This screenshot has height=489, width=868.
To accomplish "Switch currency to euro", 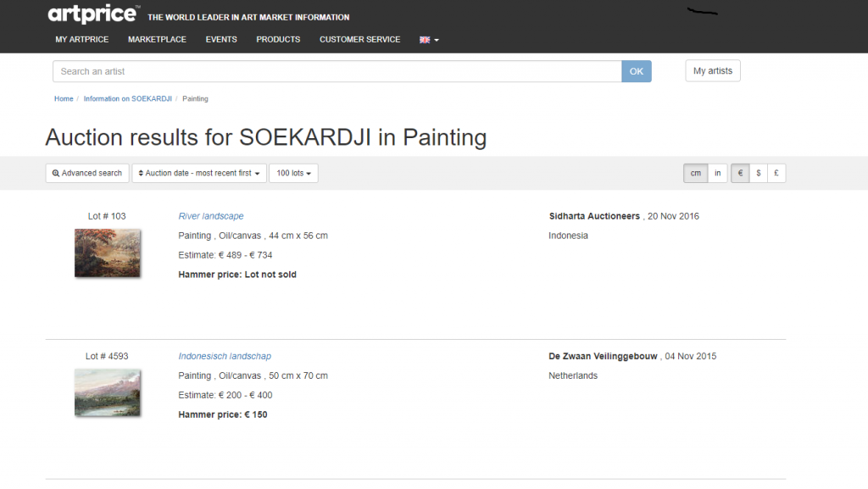I will click(740, 173).
